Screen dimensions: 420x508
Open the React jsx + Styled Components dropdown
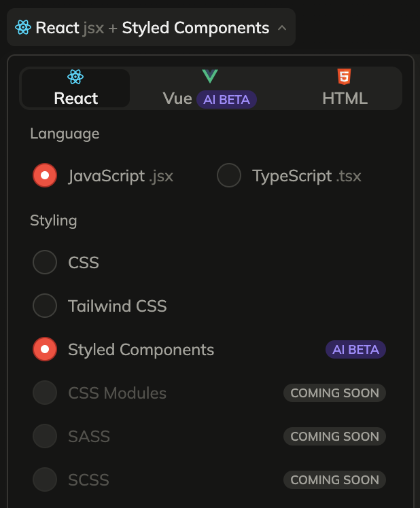151,28
